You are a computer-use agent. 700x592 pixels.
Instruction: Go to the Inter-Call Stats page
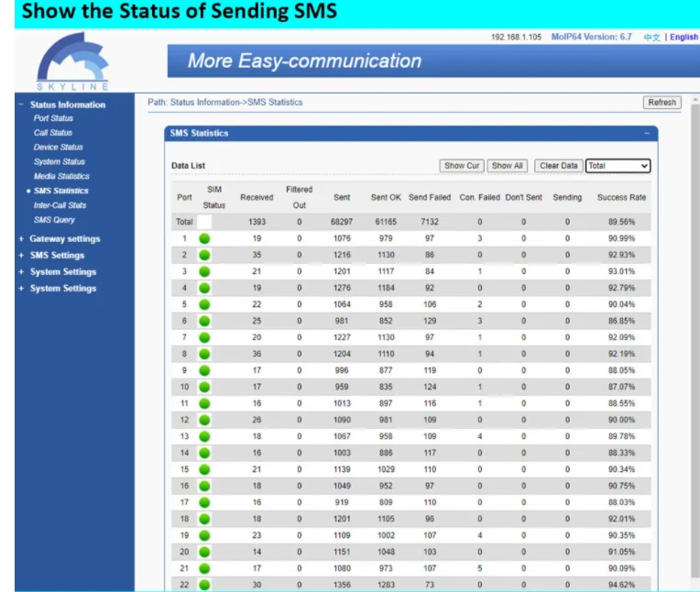[x=60, y=205]
